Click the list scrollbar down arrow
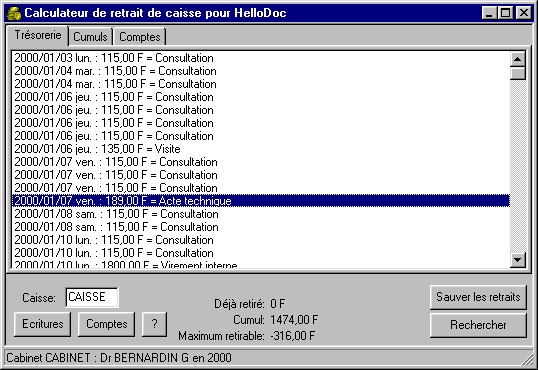The image size is (538, 370). (517, 259)
